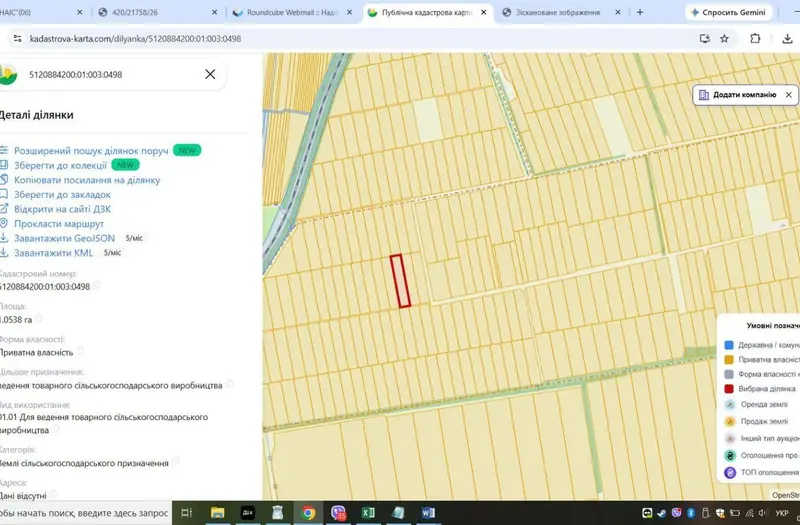Click the Wi-Fi network tray icon
This screenshot has width=800, height=525.
[x=749, y=513]
